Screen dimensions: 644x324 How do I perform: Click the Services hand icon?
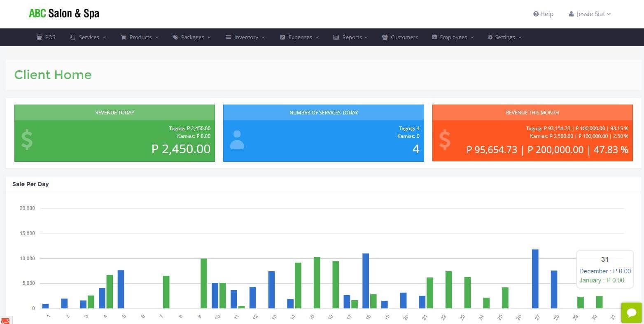click(73, 37)
